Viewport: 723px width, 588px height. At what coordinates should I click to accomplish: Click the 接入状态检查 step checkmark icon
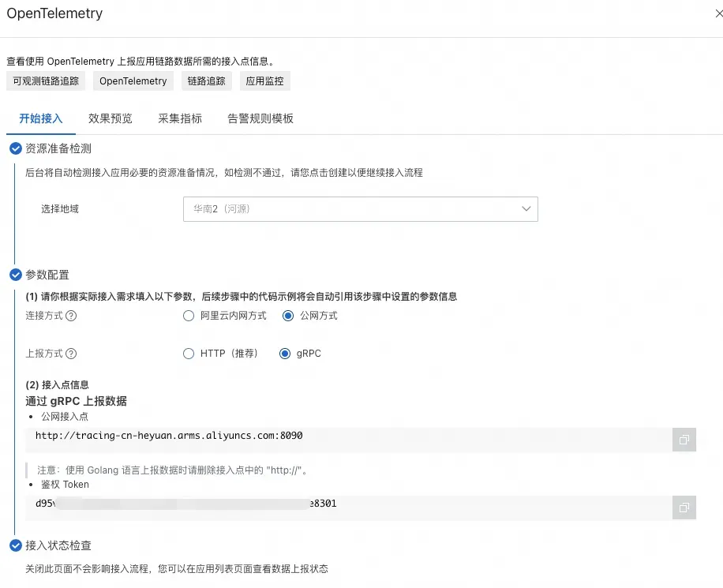pos(15,545)
